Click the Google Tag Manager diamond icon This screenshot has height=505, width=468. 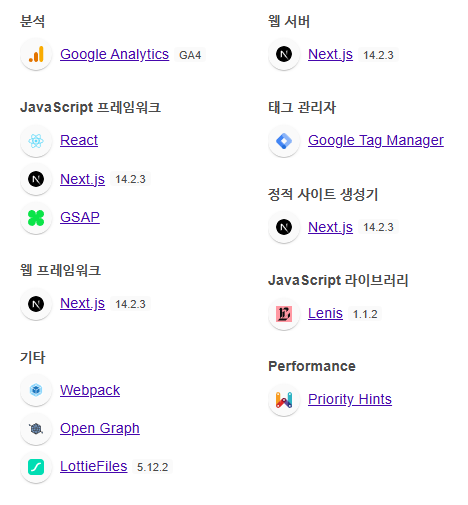284,141
